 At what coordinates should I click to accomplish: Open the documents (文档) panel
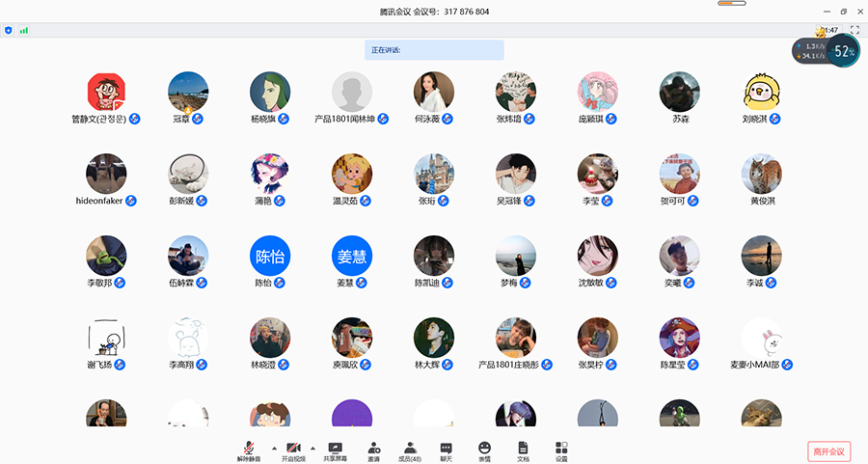click(x=523, y=450)
